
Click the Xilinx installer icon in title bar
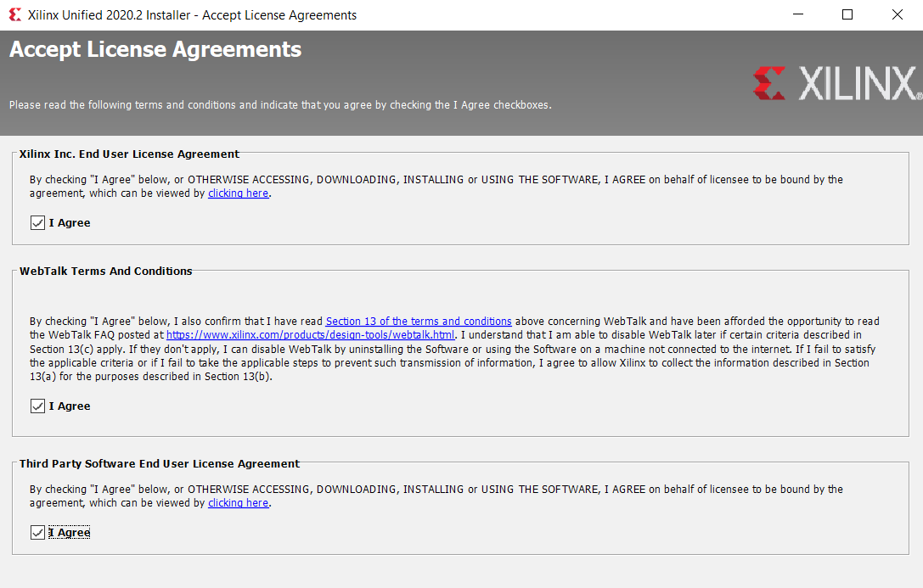pos(14,14)
